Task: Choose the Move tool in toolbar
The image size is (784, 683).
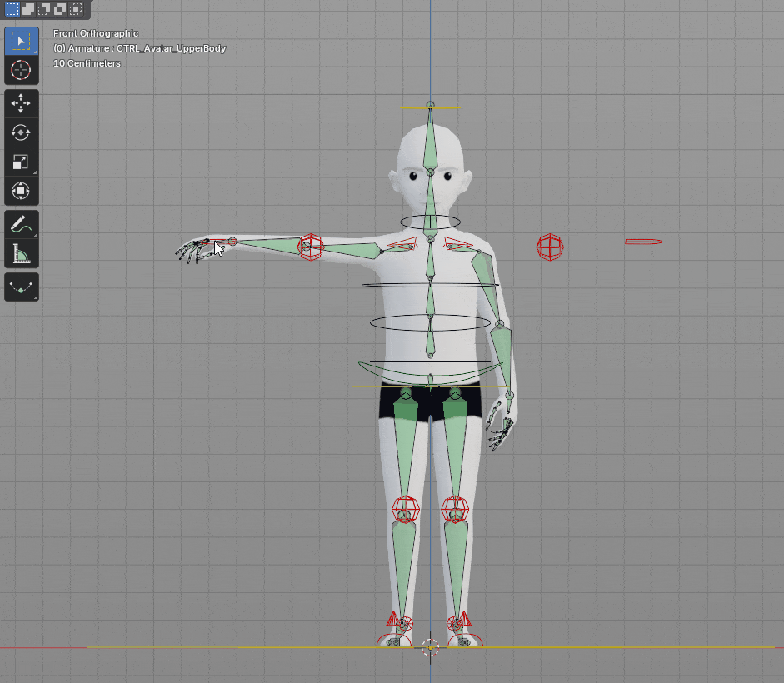Action: pos(21,102)
